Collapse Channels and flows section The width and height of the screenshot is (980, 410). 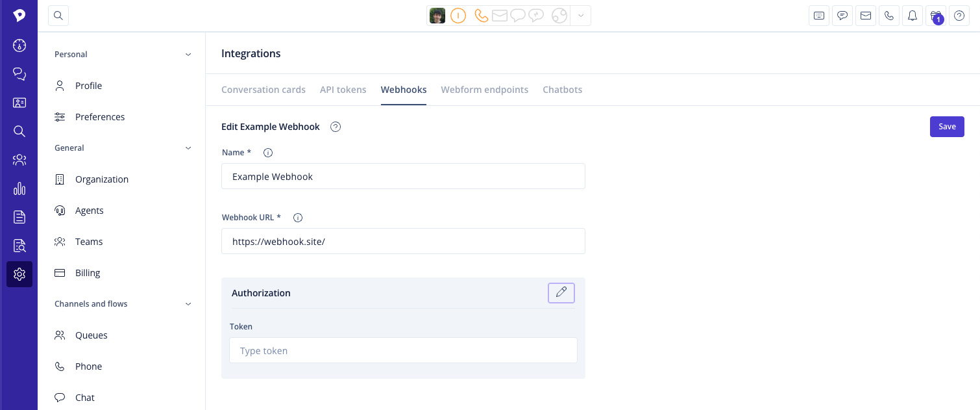point(188,304)
